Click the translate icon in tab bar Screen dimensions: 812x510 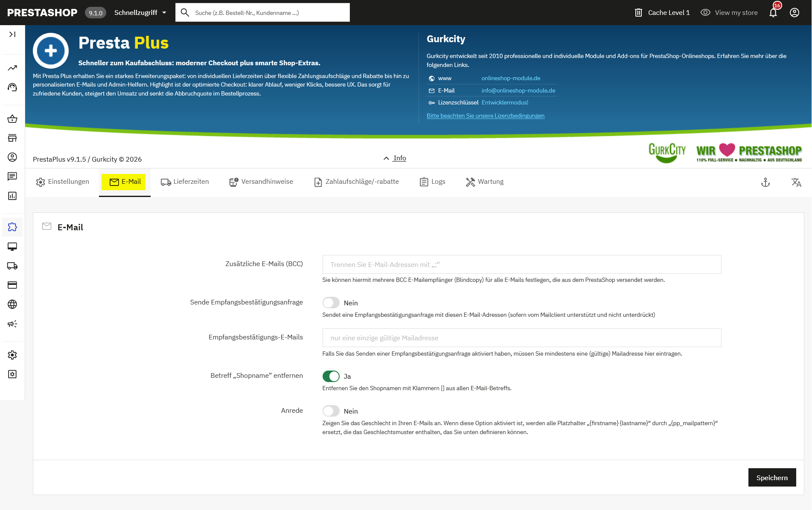pos(796,183)
